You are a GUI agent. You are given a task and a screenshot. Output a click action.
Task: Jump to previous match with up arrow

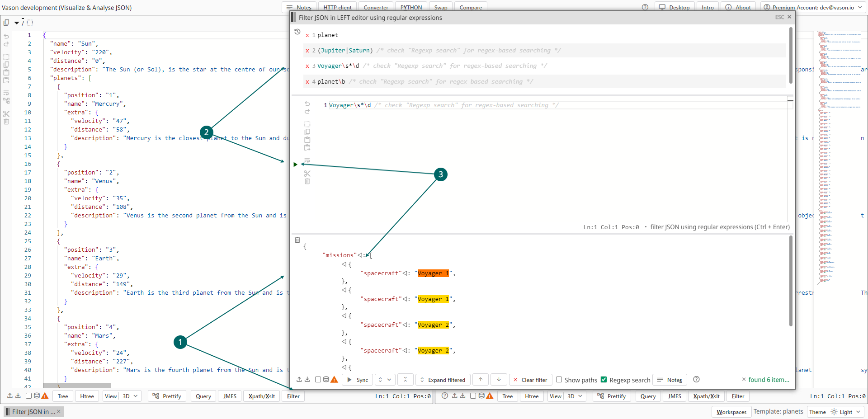(481, 380)
